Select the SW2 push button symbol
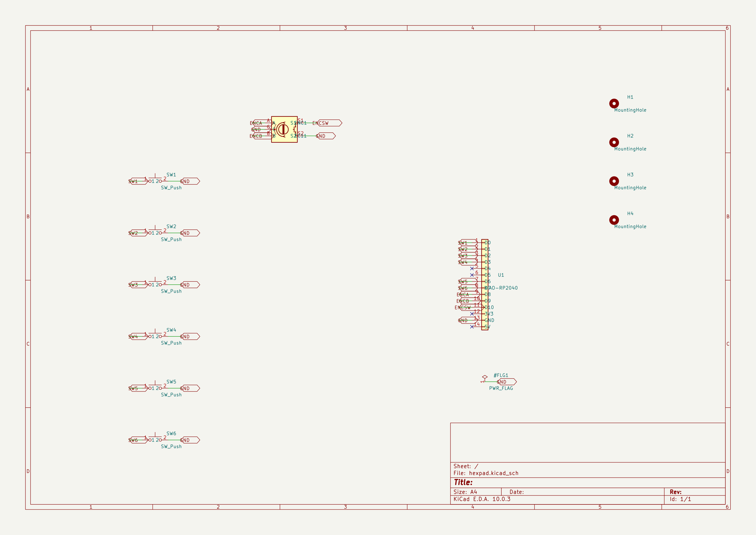Image resolution: width=756 pixels, height=535 pixels. 155,231
